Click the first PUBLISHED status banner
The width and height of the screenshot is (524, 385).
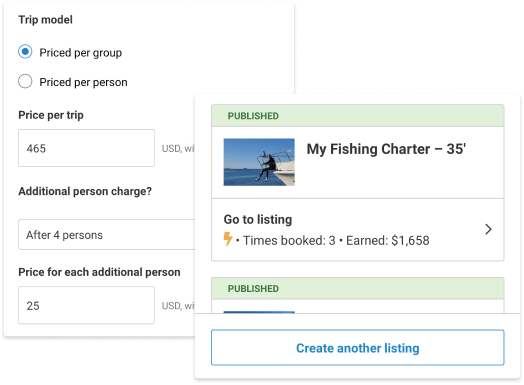[358, 116]
